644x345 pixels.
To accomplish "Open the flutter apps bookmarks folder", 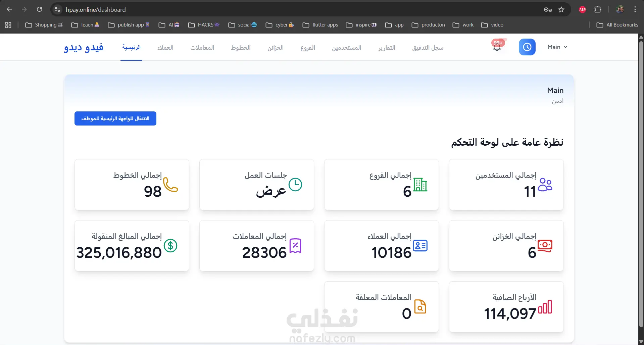I will [320, 25].
